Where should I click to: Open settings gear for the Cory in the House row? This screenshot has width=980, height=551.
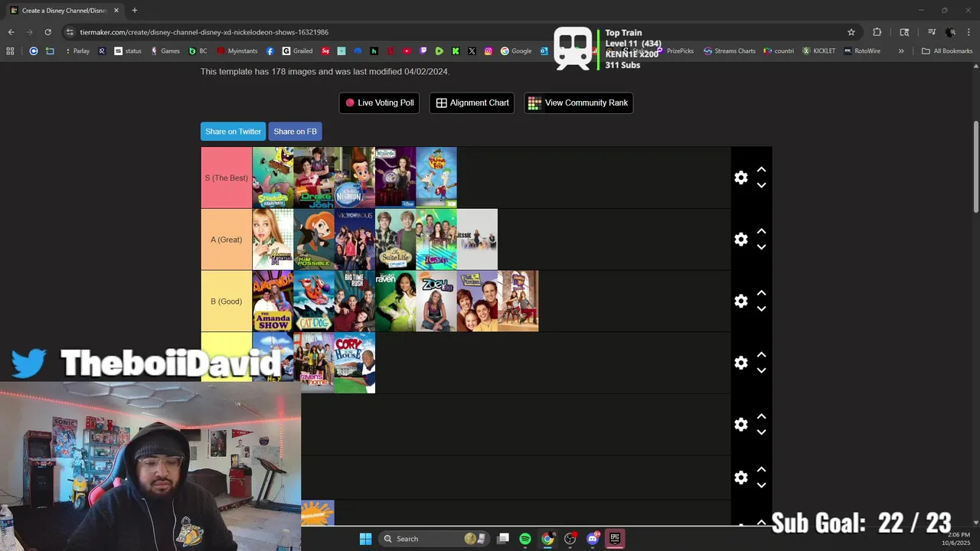click(x=741, y=363)
